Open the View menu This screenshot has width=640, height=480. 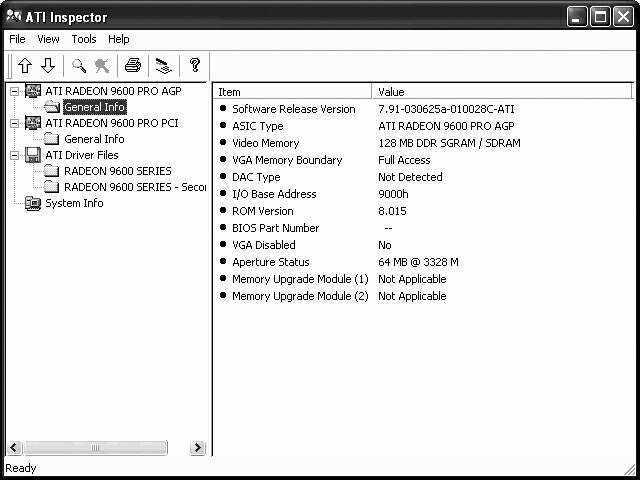click(48, 39)
